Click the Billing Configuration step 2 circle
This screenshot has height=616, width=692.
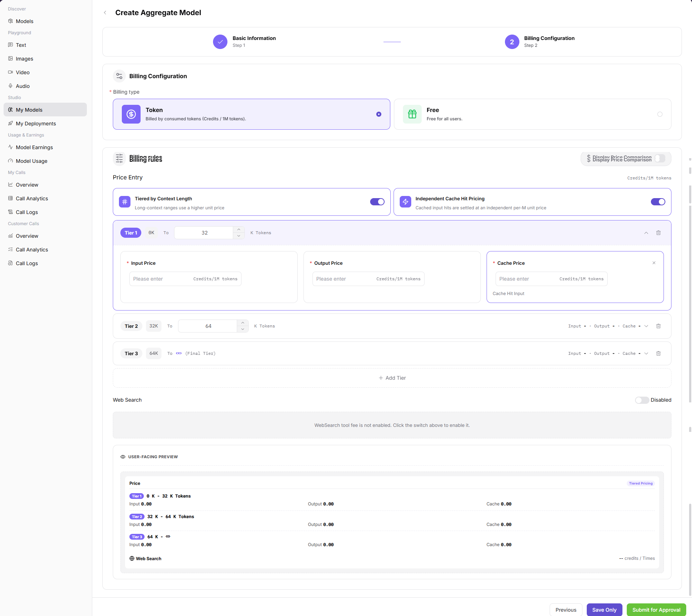click(512, 42)
